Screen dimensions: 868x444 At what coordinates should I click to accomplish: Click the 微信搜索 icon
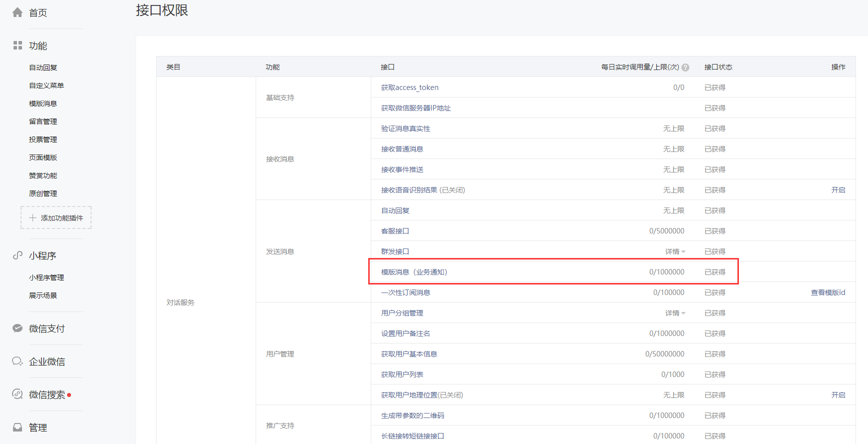pyautogui.click(x=18, y=394)
